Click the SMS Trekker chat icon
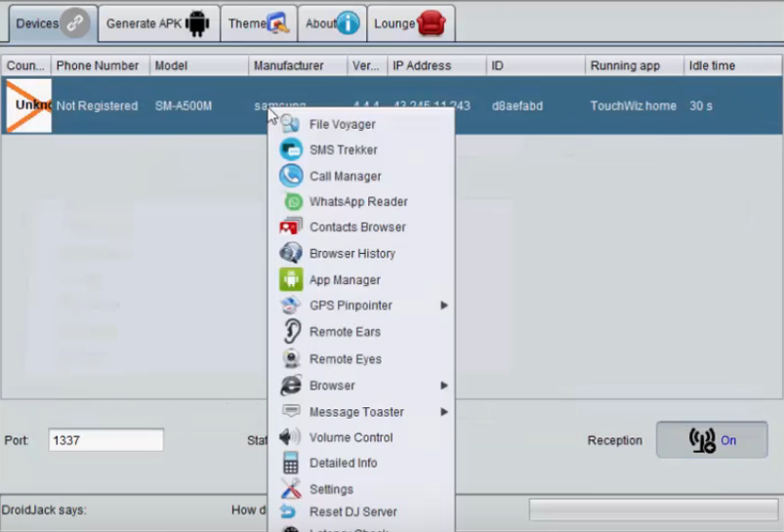This screenshot has height=532, width=784. 291,149
